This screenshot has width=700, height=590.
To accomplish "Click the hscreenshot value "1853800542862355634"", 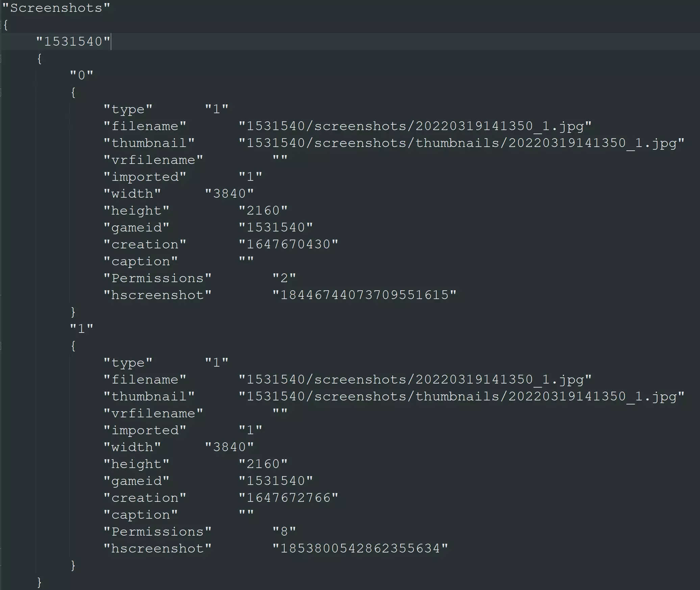I will [360, 548].
